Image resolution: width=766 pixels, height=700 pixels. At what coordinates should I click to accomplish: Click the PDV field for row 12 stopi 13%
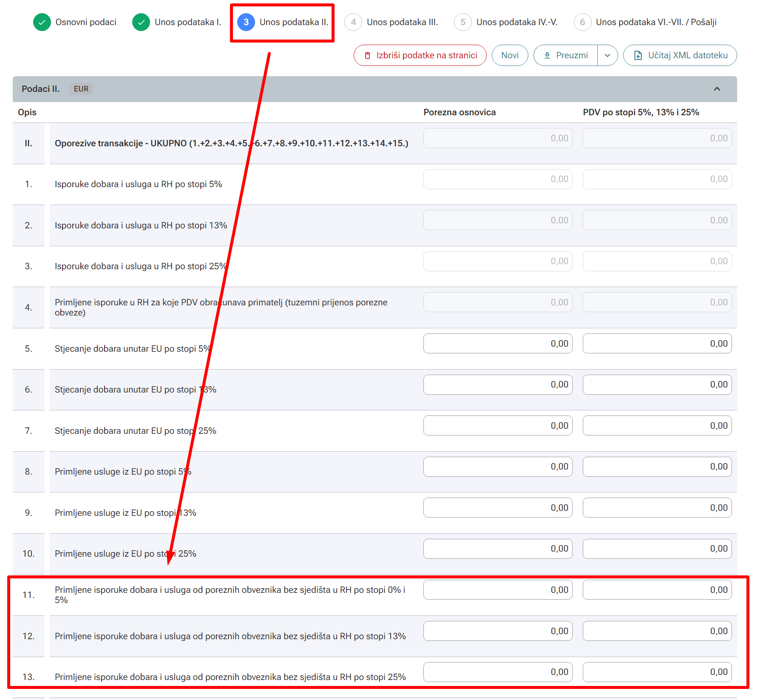(x=657, y=631)
